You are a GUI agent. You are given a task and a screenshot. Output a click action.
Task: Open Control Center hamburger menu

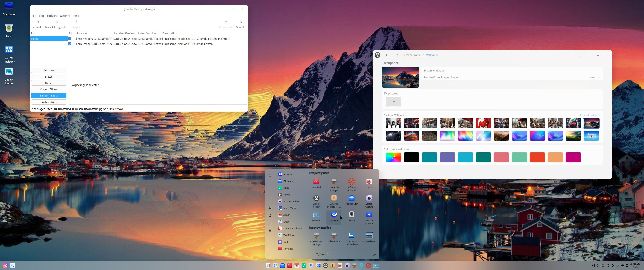click(x=579, y=55)
